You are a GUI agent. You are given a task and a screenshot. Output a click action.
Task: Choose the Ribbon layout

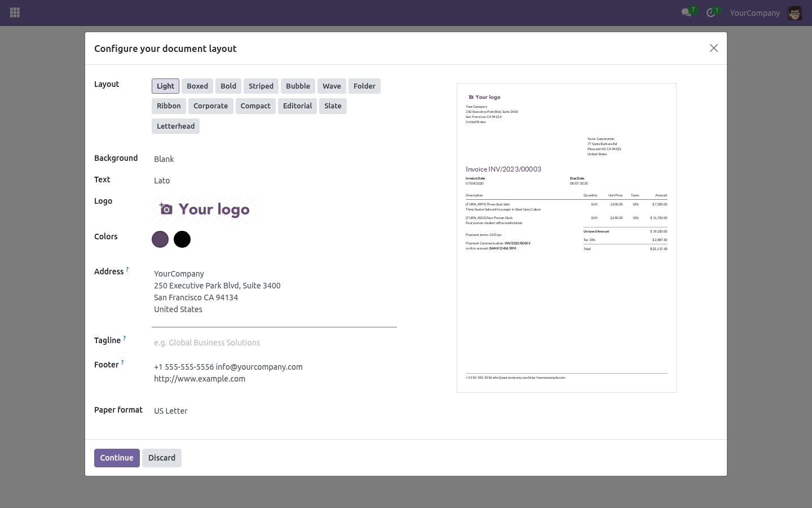[169, 106]
